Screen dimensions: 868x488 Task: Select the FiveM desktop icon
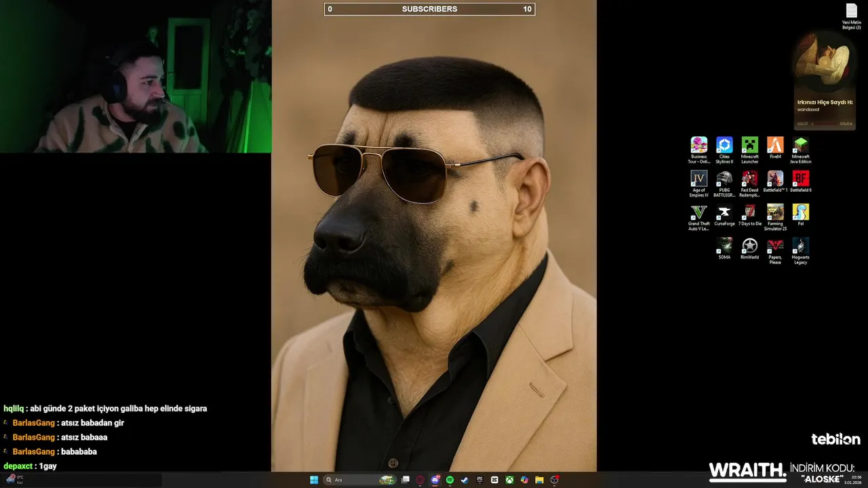pyautogui.click(x=775, y=148)
